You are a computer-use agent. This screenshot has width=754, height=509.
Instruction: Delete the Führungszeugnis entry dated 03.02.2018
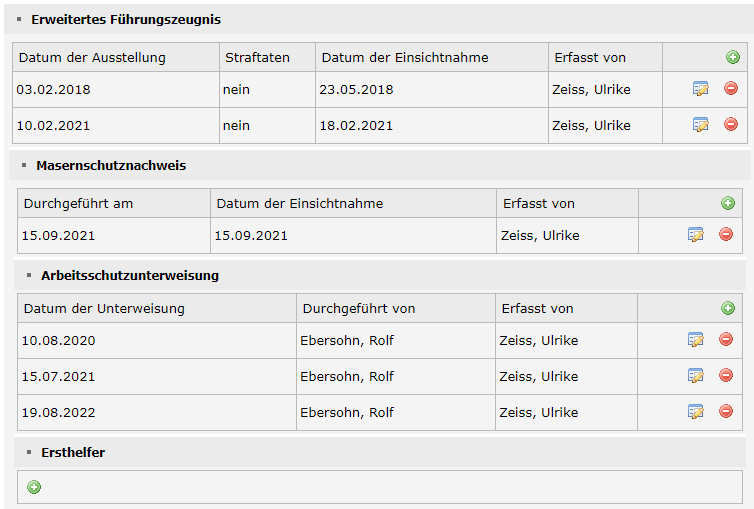(x=731, y=88)
